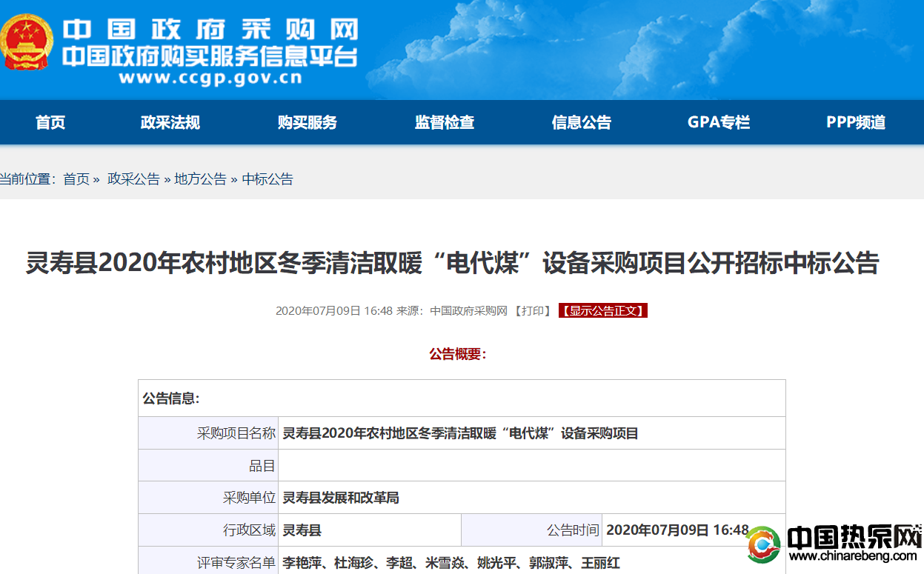Click the expert names list cell
The image size is (924, 574).
532,561
